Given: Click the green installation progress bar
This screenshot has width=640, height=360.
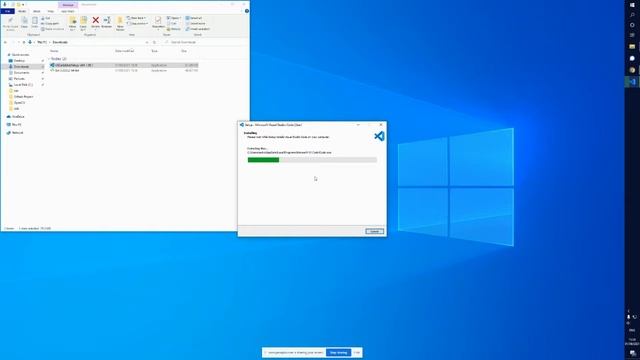Looking at the screenshot, I should pyautogui.click(x=263, y=160).
